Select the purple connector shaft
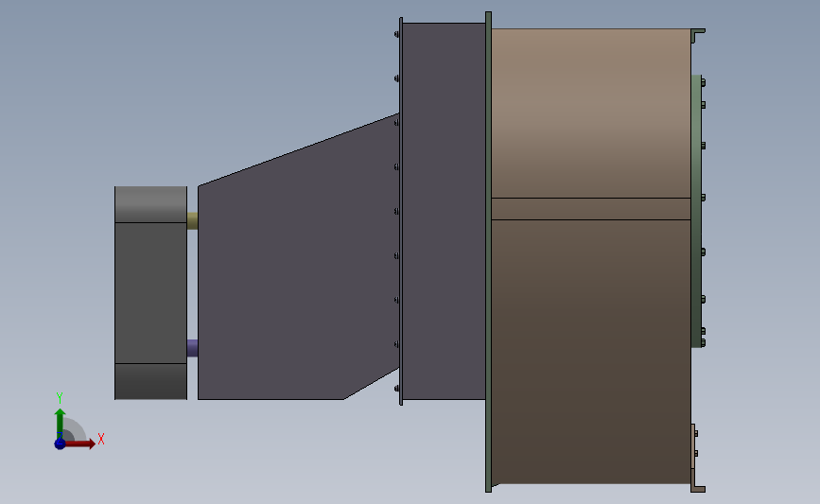The height and width of the screenshot is (504, 820). [x=192, y=348]
